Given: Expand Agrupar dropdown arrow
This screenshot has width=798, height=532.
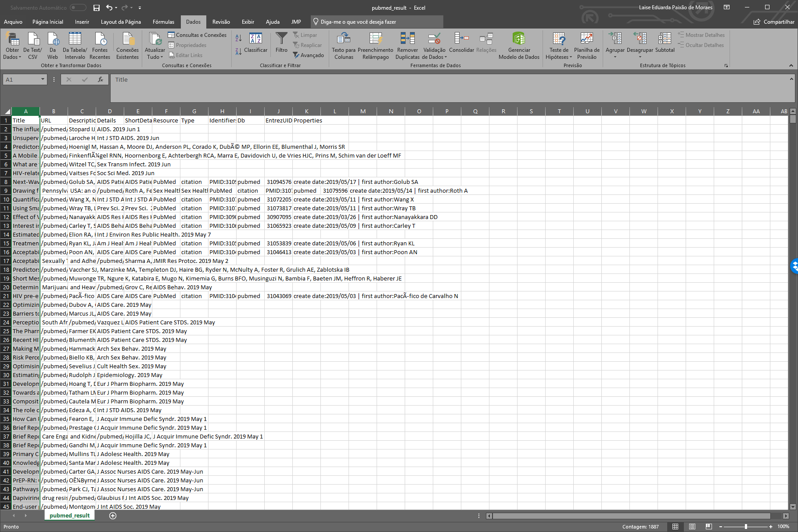Looking at the screenshot, I should (x=615, y=57).
